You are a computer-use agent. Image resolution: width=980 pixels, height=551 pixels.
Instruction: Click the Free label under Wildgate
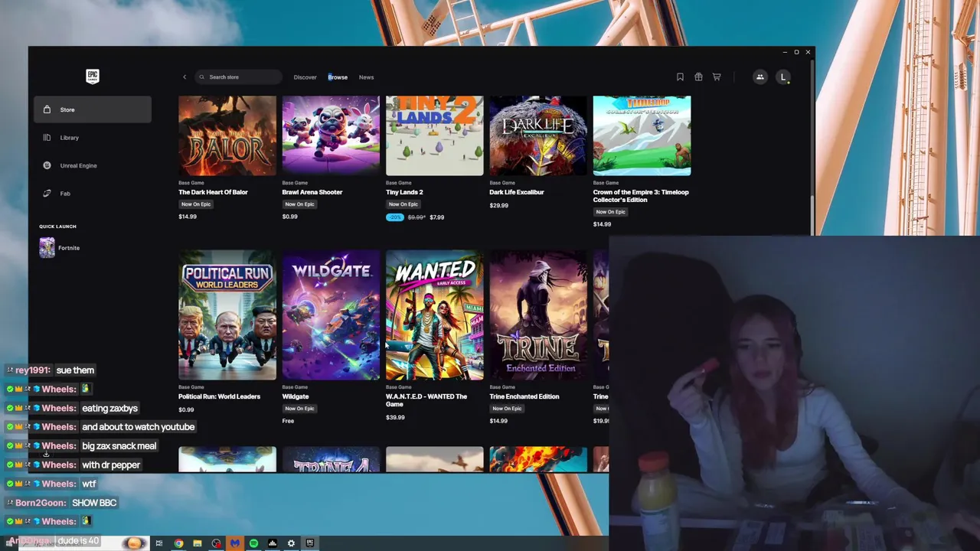click(x=288, y=421)
